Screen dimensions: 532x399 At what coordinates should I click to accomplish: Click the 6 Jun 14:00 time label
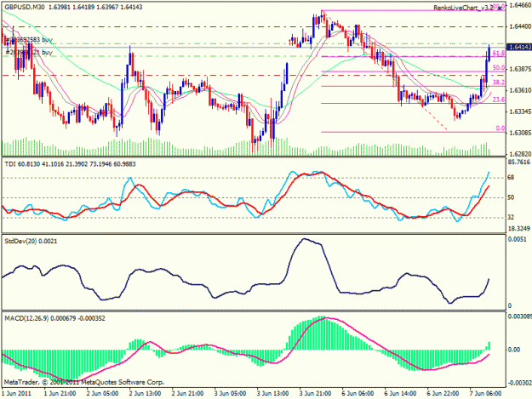coord(400,394)
